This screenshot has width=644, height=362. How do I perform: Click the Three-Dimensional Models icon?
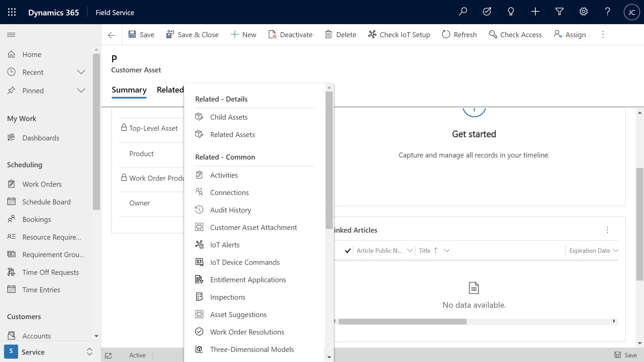tap(200, 349)
